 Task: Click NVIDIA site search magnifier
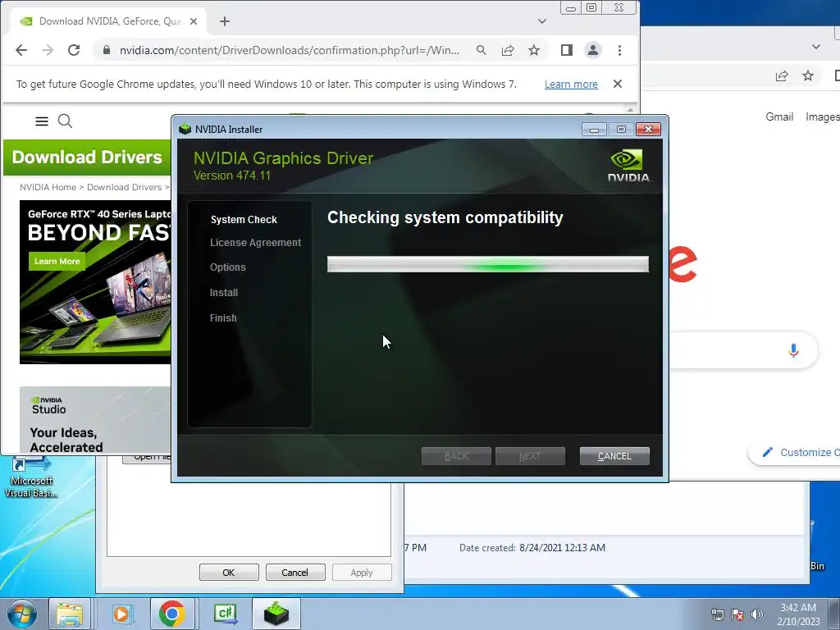[x=65, y=121]
